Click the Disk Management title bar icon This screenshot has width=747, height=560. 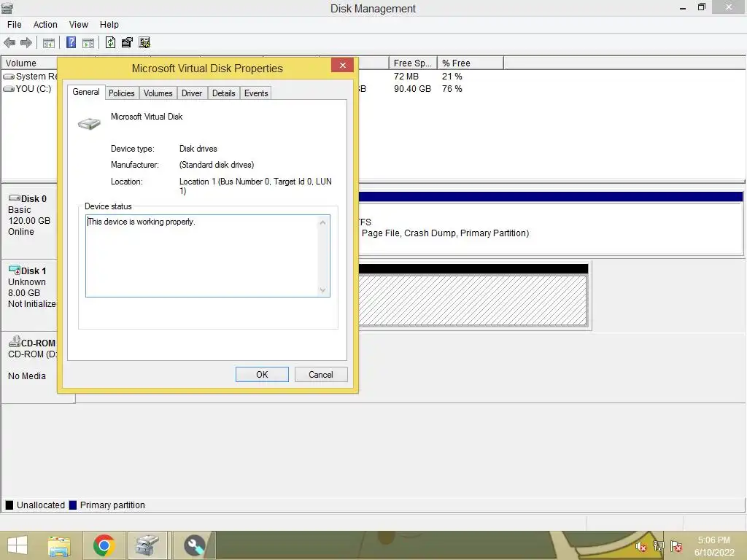pyautogui.click(x=7, y=7)
